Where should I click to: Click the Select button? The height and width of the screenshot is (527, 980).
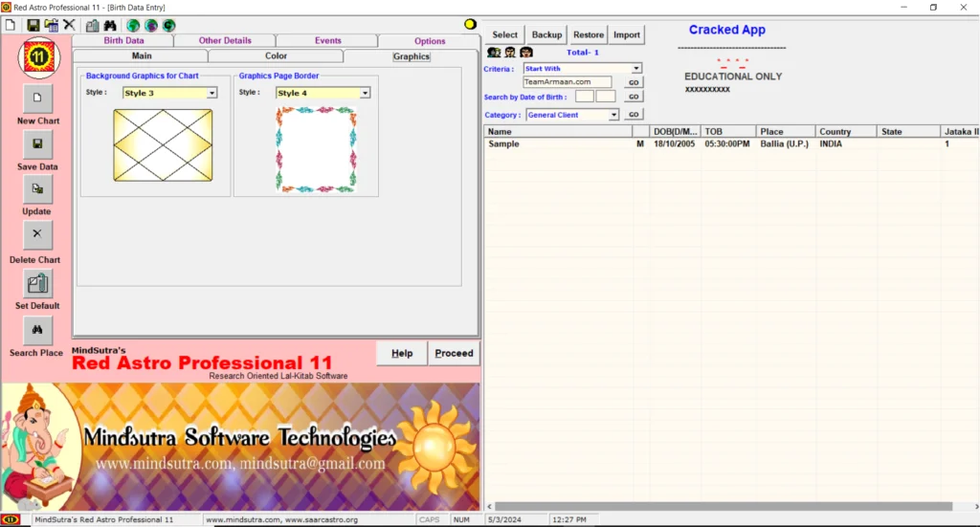[x=504, y=35]
